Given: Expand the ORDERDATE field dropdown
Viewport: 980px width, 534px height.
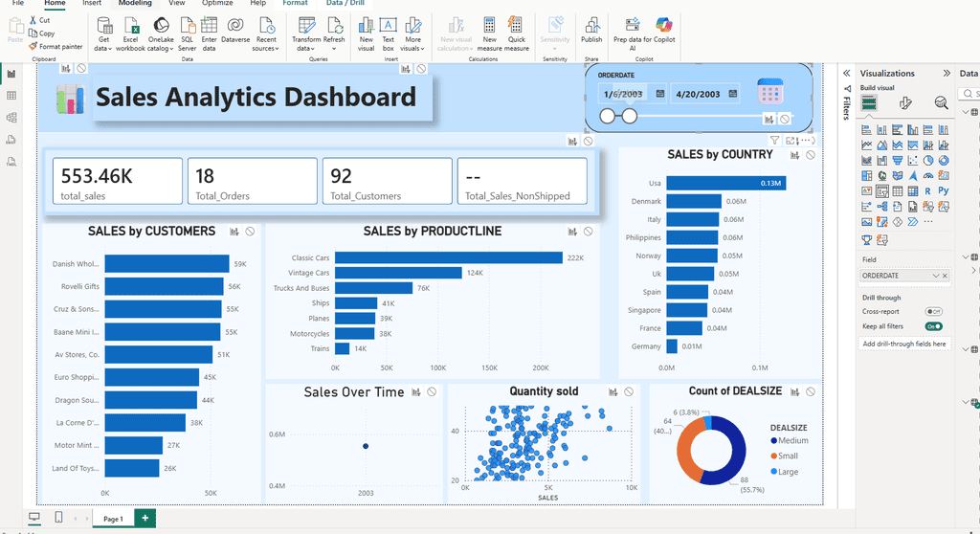Looking at the screenshot, I should coord(936,276).
